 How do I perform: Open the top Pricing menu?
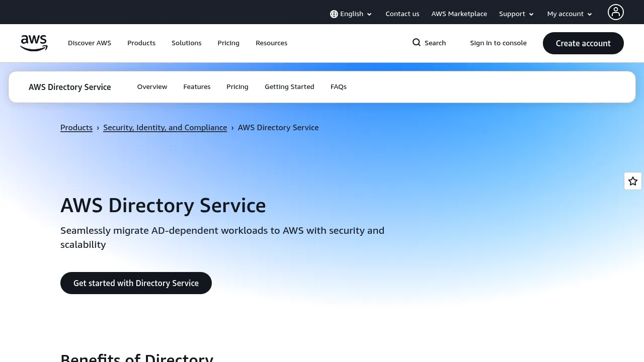point(228,43)
